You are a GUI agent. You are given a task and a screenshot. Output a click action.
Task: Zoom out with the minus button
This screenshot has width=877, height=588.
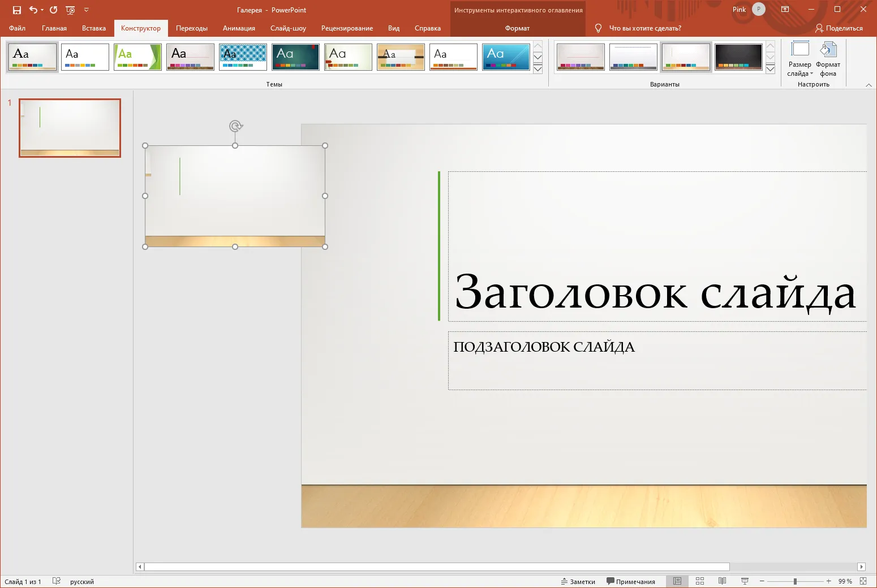coord(762,581)
